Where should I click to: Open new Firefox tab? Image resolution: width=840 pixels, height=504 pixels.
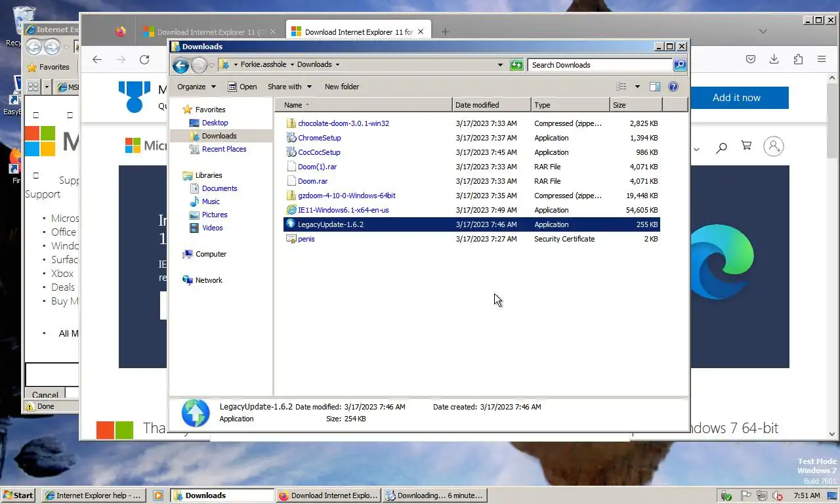click(x=445, y=31)
